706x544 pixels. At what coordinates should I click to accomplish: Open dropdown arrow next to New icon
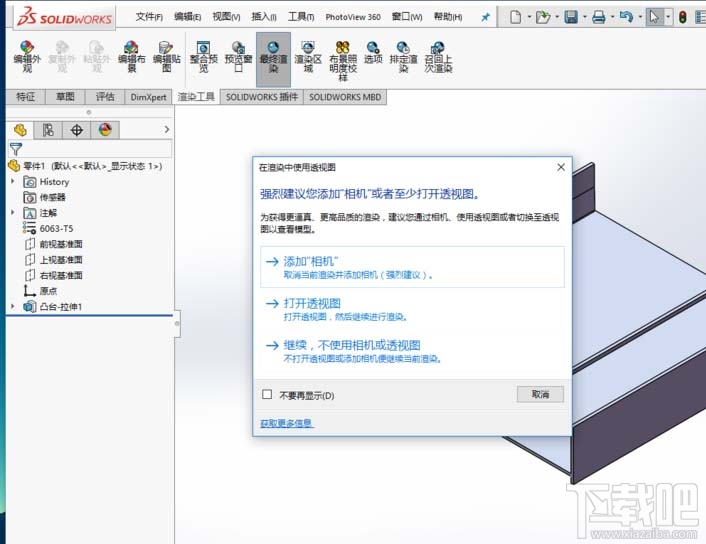click(529, 17)
